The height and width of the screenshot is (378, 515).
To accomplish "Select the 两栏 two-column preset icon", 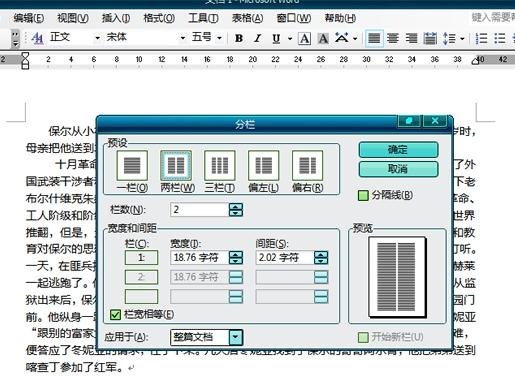I will [x=176, y=165].
